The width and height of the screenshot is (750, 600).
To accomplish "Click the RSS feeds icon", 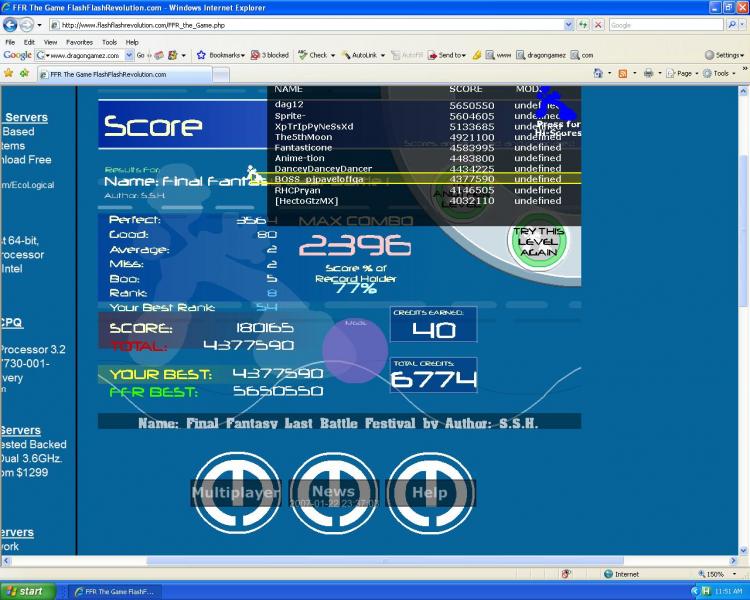I will (623, 73).
